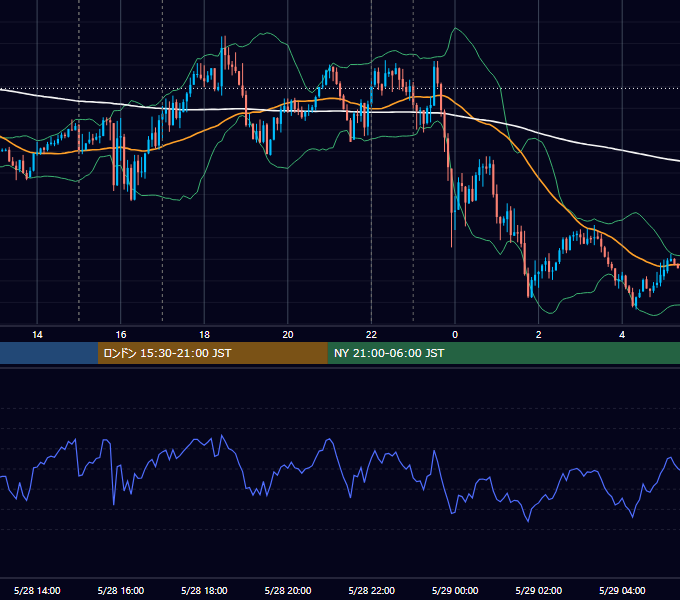680x600 pixels.
Task: Click the 20 hour label on time axis
Action: pyautogui.click(x=288, y=335)
